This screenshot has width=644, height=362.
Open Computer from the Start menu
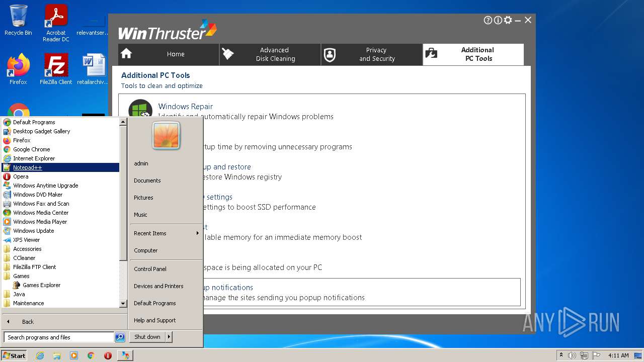tap(145, 250)
